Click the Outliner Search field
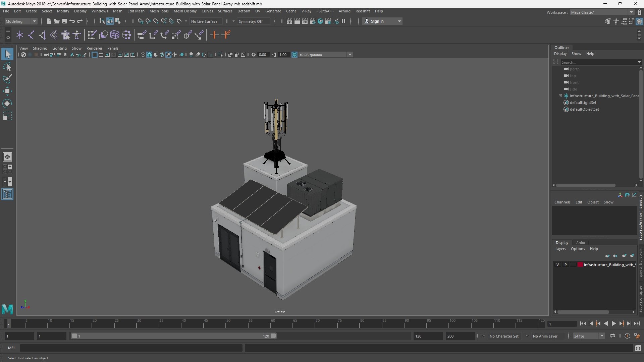 coord(599,62)
